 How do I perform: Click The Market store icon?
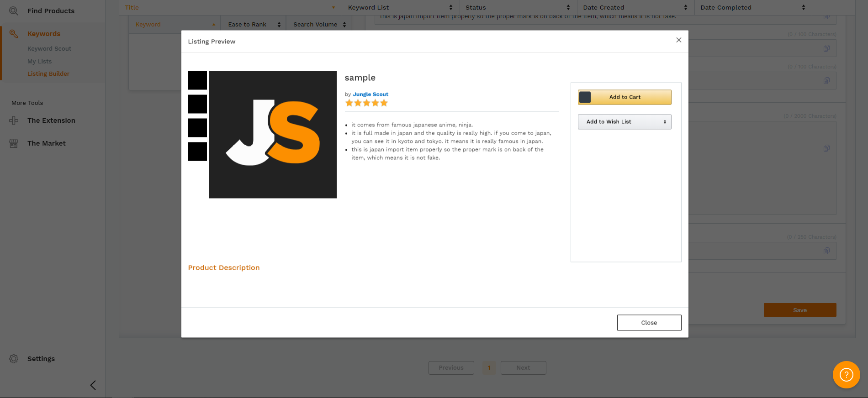pos(14,143)
